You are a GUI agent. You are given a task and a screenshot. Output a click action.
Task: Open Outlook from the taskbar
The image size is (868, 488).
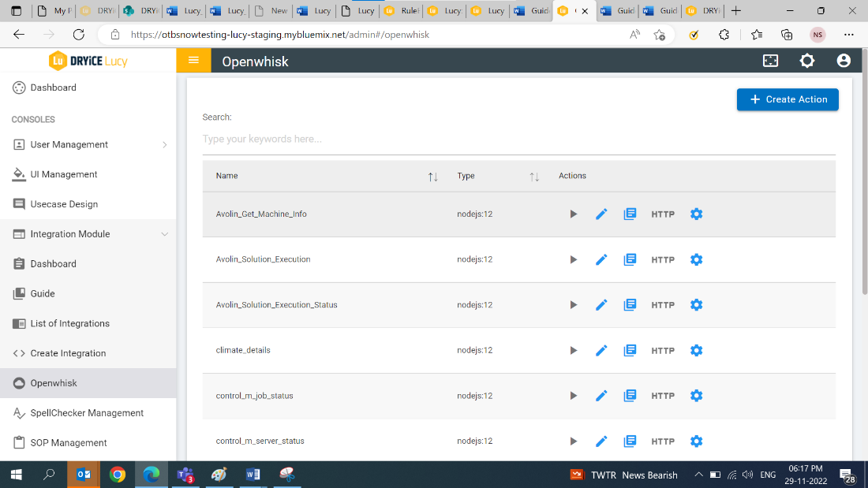pos(84,475)
